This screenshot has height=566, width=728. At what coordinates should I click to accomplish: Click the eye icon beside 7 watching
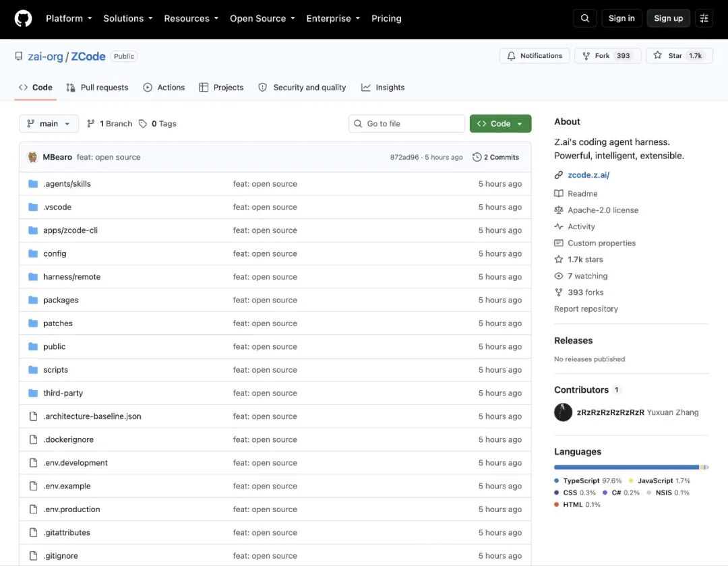(x=559, y=276)
